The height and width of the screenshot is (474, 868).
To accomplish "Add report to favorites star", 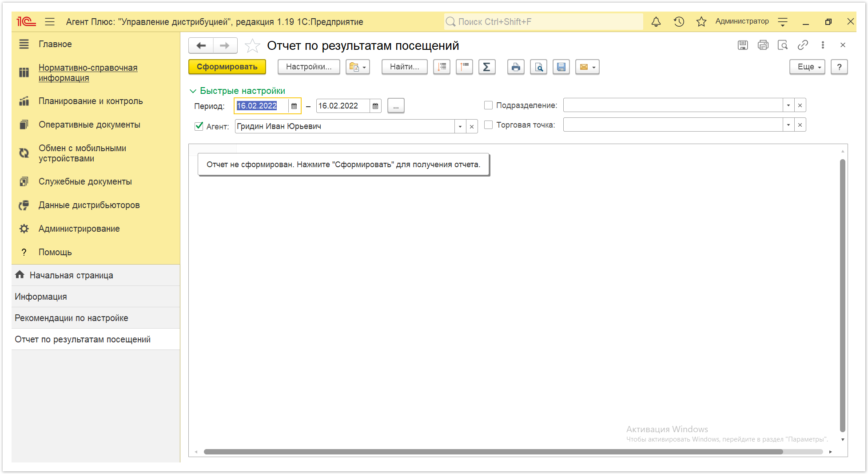I will pos(252,45).
